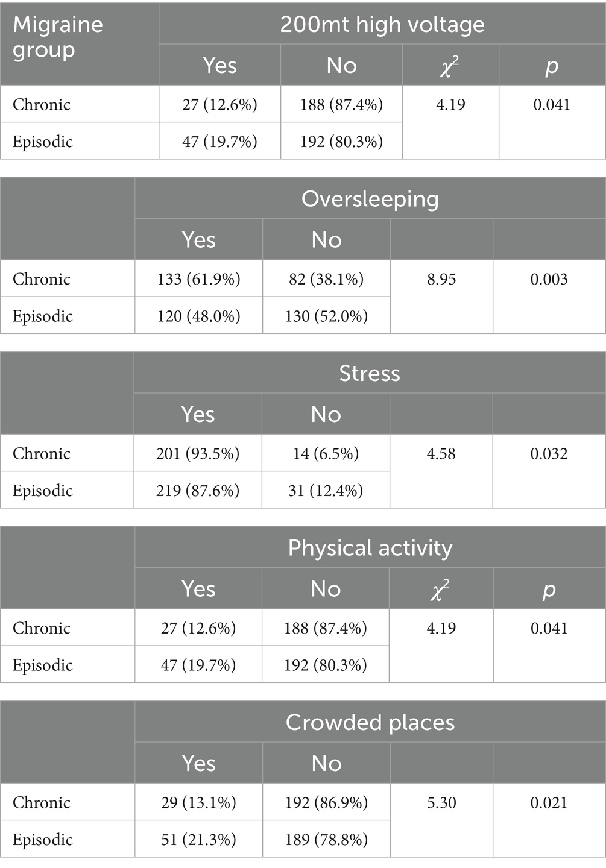Click the chi-square value 5.30
This screenshot has width=606, height=868.
pyautogui.click(x=441, y=802)
